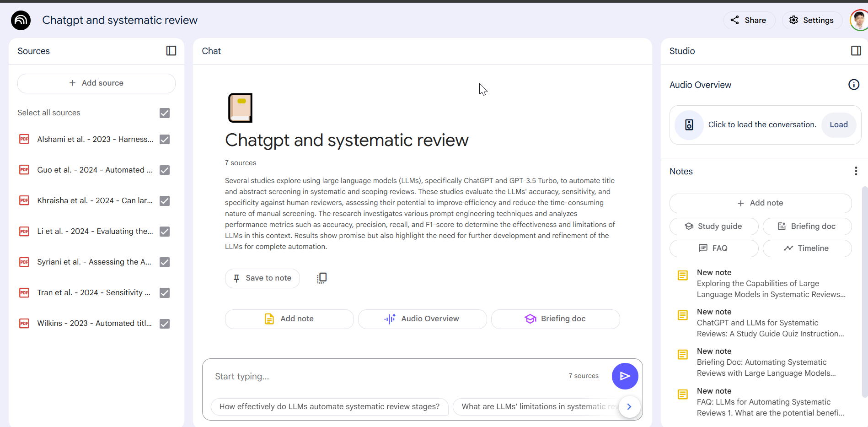Uncheck Wilkins 2023 source
Viewport: 868px width, 427px height.
[x=165, y=323]
